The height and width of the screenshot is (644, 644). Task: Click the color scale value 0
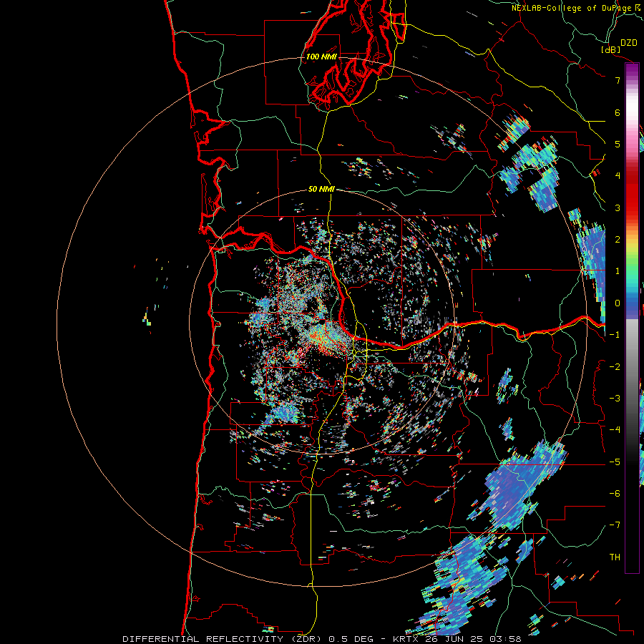618,303
